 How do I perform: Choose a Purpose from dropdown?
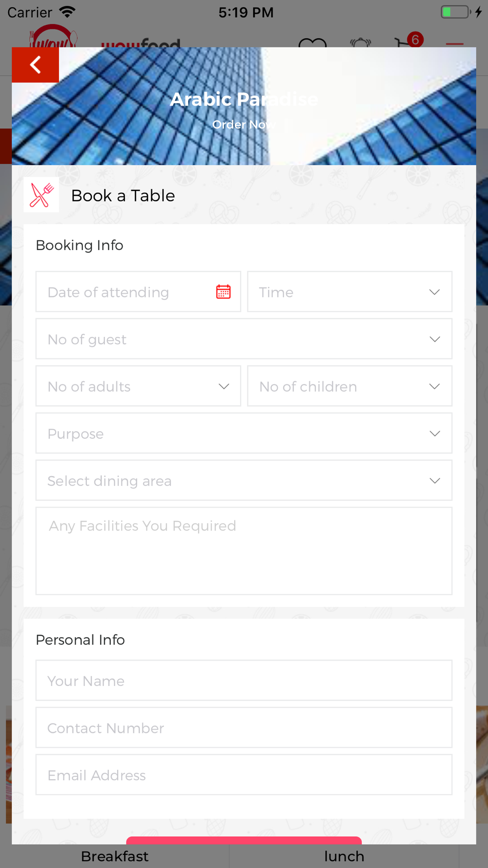coord(244,434)
